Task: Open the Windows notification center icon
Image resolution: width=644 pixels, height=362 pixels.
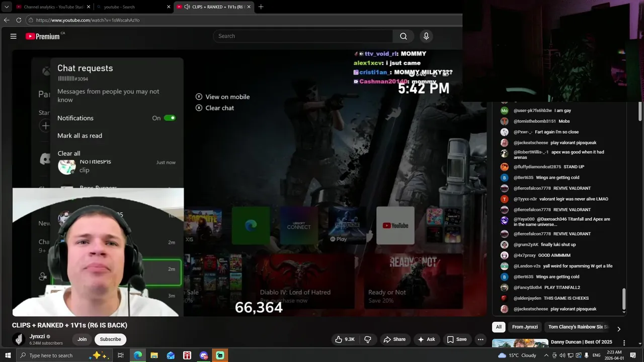Action: pos(633,355)
